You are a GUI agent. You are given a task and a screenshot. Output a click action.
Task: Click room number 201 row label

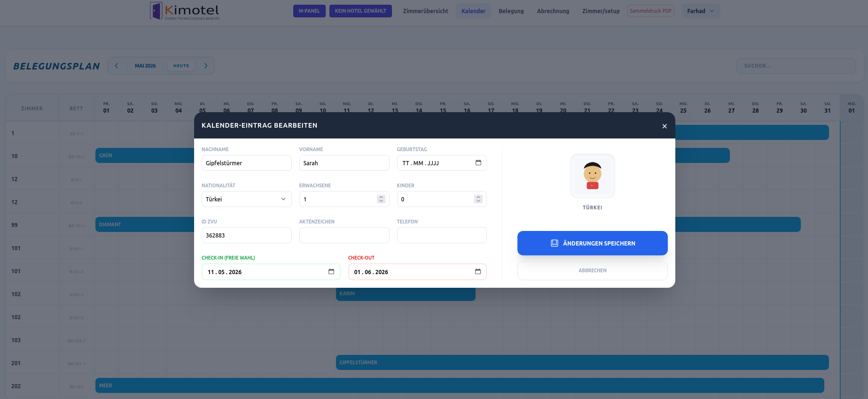[x=16, y=363]
